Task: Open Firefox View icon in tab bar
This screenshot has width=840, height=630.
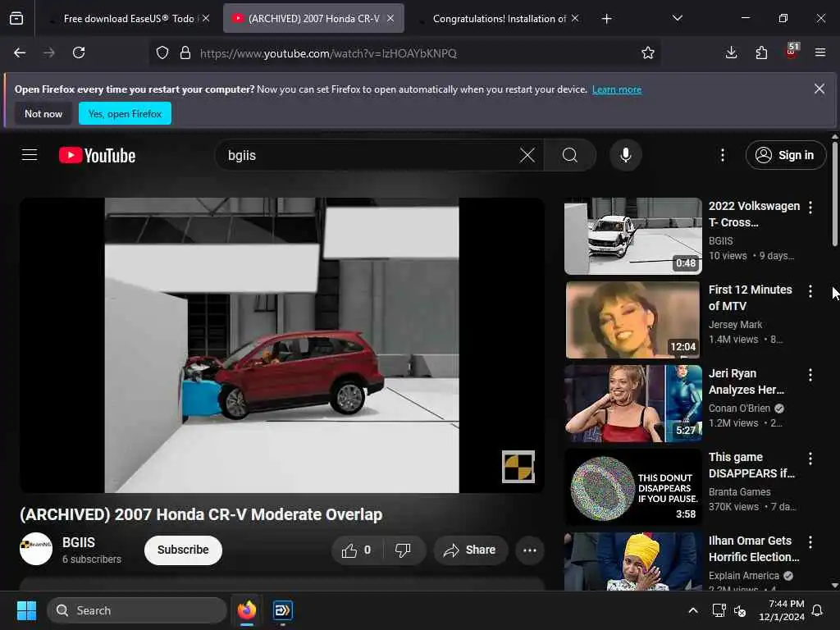Action: [x=16, y=18]
